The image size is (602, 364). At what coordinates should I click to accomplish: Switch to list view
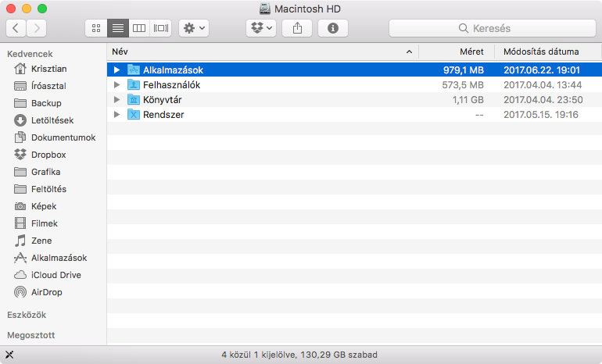coord(118,28)
